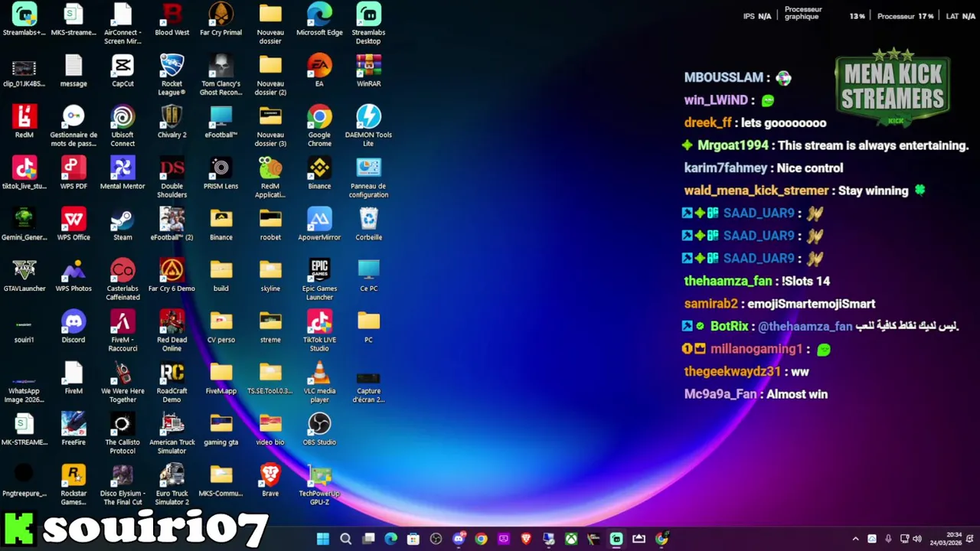Viewport: 980px width, 551px height.
Task: Open the Blood West desktop shortcut
Action: (x=171, y=20)
